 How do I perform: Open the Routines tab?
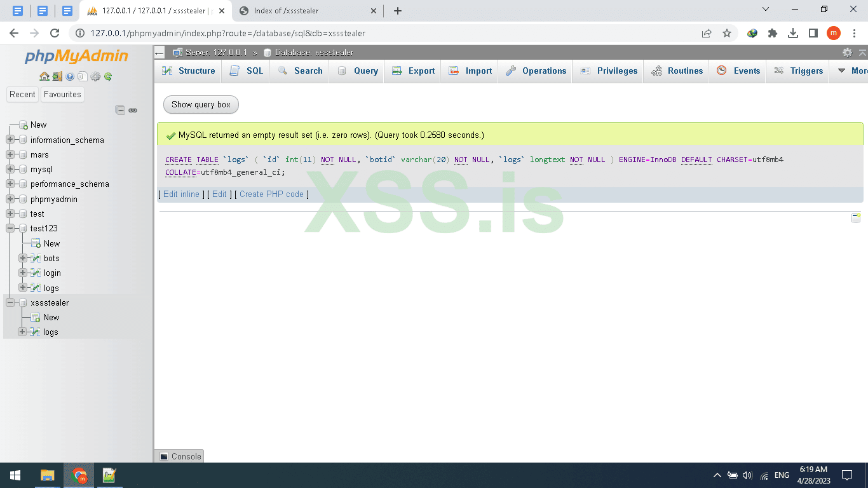[677, 71]
